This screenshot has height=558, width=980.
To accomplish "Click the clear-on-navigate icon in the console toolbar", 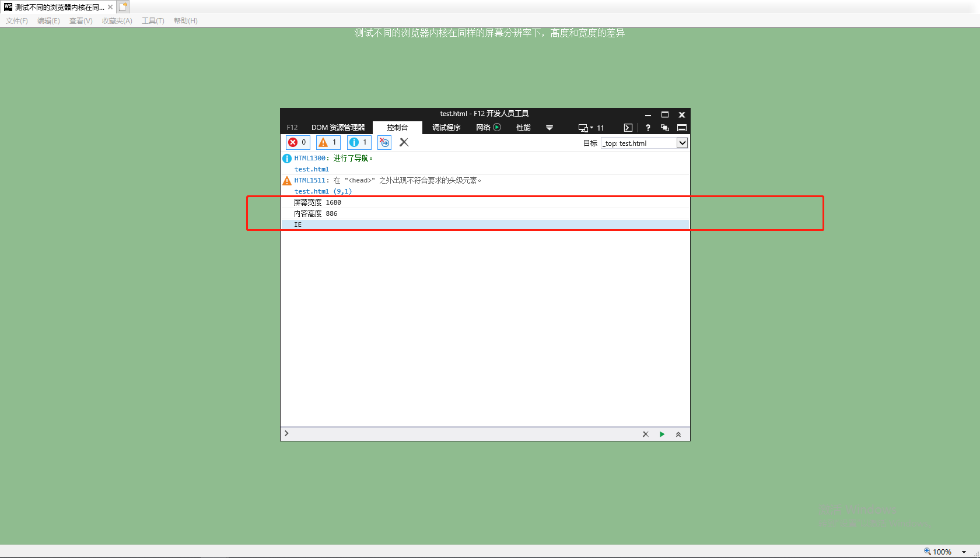I will [384, 142].
